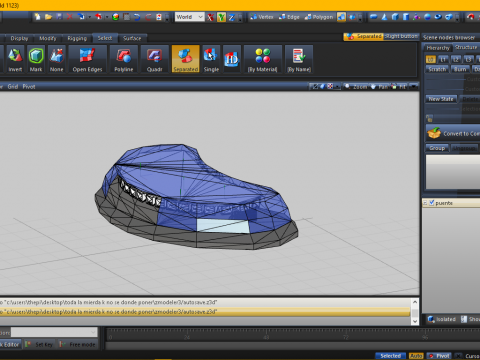
Task: Click the log scroll down arrow
Action: point(415,321)
